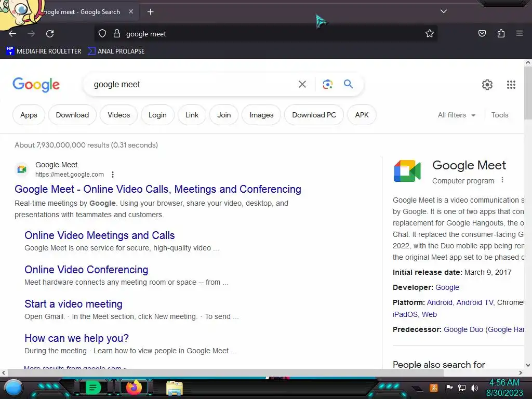Viewport: 532px width, 399px height.
Task: Click the Google logo
Action: coord(36,85)
